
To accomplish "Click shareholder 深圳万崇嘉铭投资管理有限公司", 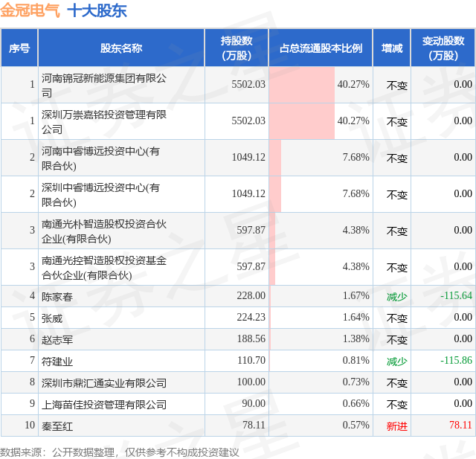I will pos(104,122).
